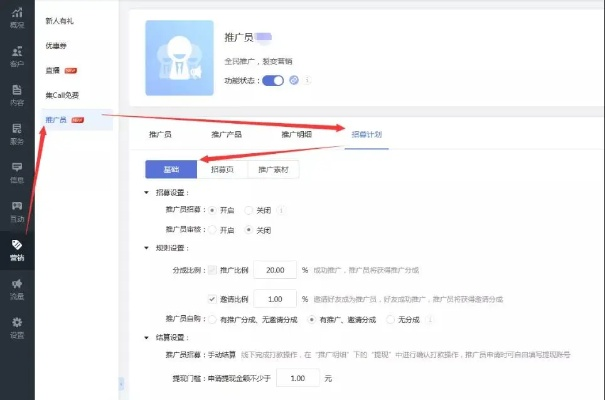Screen dimensions: 605x400
Task: Toggle the 推广比例 checkbox
Action: pos(212,270)
